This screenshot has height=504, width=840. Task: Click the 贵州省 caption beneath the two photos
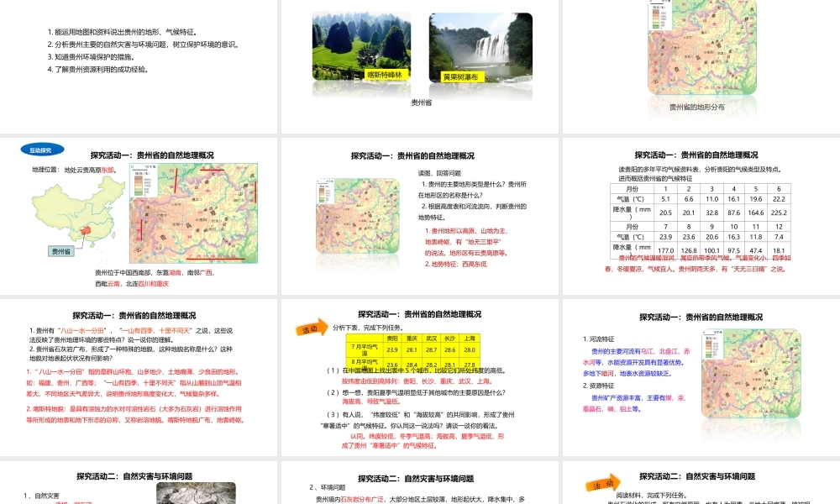pos(421,102)
